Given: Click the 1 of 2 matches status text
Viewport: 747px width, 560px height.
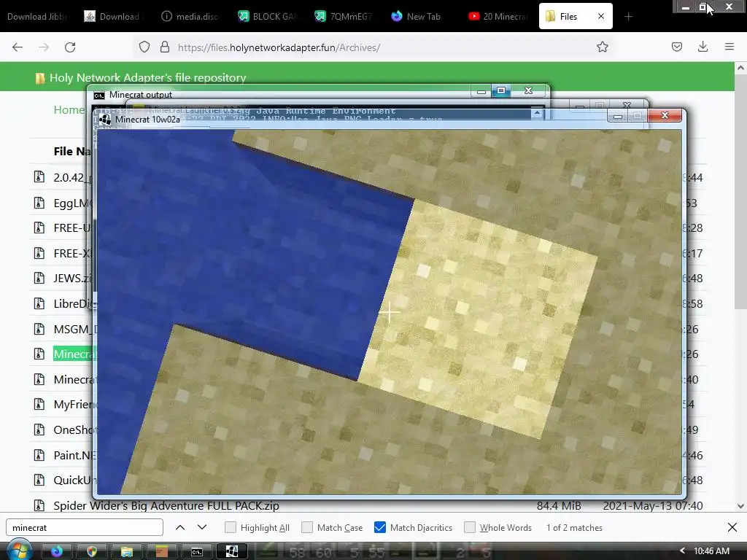Looking at the screenshot, I should [574, 528].
